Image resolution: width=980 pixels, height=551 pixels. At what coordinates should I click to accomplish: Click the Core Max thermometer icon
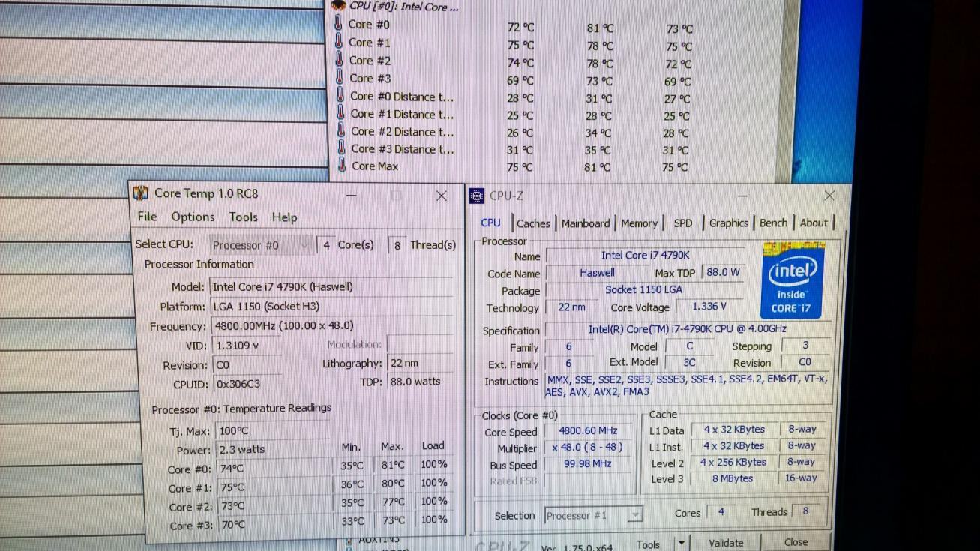pos(343,166)
